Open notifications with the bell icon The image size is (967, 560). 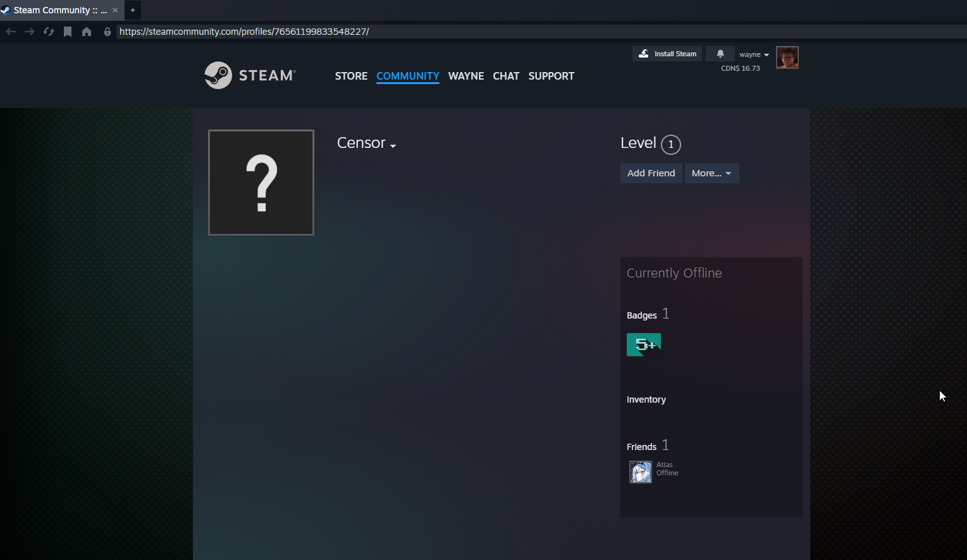[x=720, y=54]
